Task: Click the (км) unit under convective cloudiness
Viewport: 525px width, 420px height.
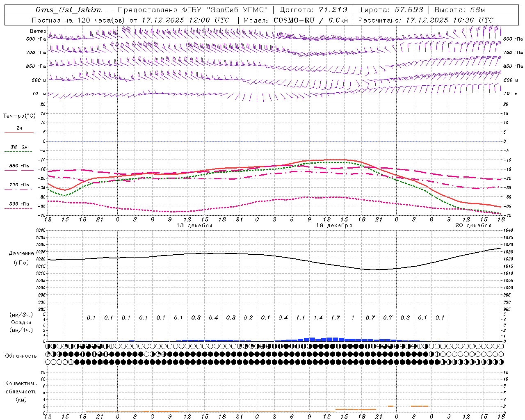Action: click(x=21, y=399)
